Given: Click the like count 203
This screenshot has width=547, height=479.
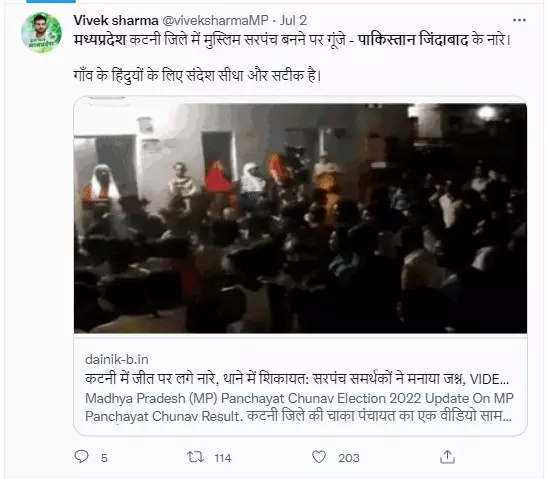Looking at the screenshot, I should [x=349, y=458].
